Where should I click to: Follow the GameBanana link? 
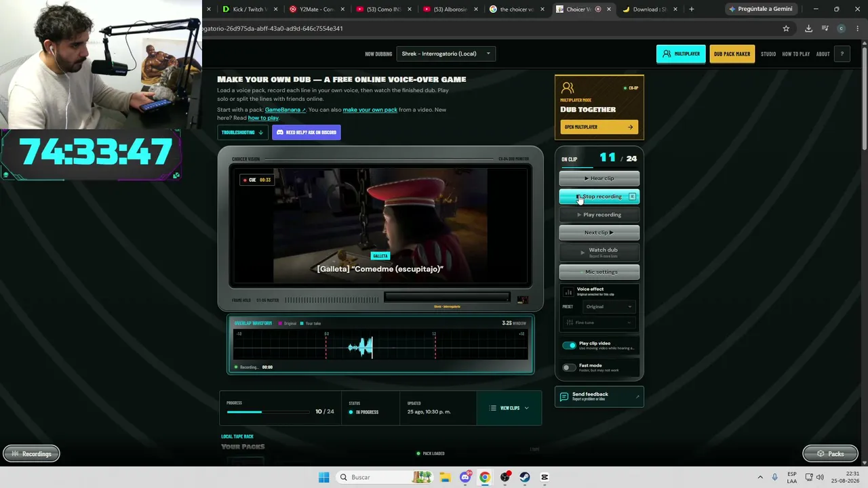click(x=285, y=110)
